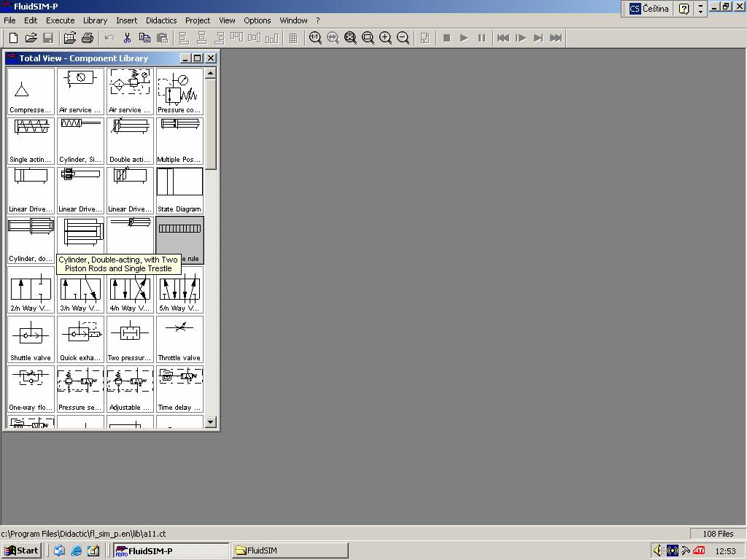Click the "108 Files" status bar entry
Screen dimensions: 747x560
[x=718, y=534]
